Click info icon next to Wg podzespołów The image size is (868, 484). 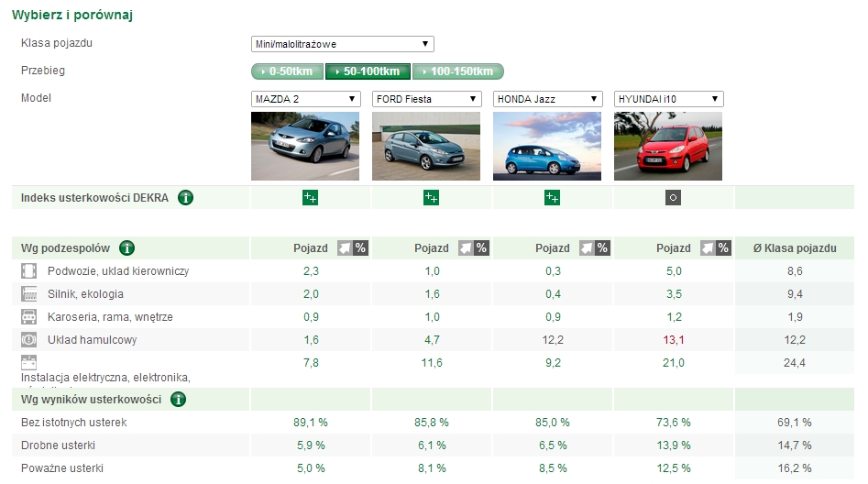(x=127, y=247)
